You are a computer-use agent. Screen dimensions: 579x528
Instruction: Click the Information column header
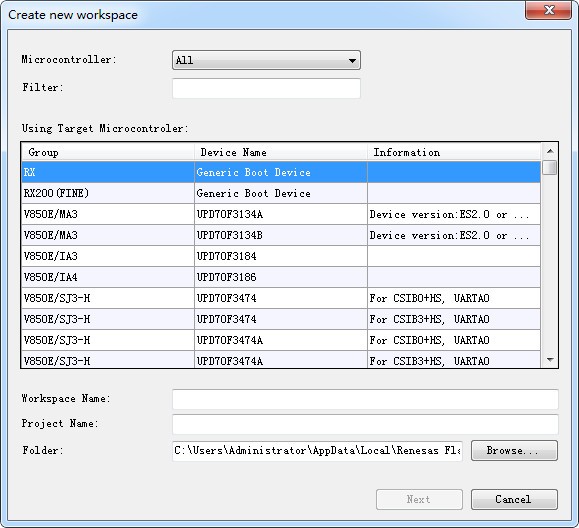pyautogui.click(x=454, y=152)
